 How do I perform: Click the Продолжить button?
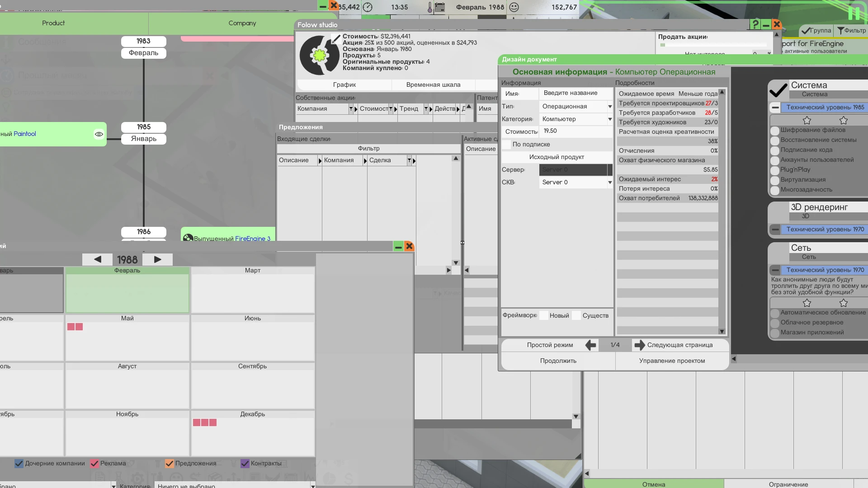(x=558, y=361)
